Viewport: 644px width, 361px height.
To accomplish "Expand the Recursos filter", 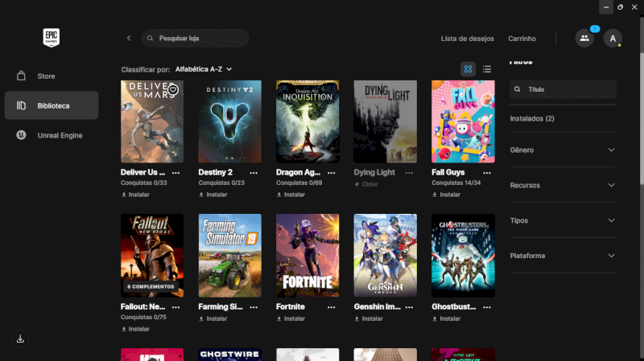I will pos(563,185).
